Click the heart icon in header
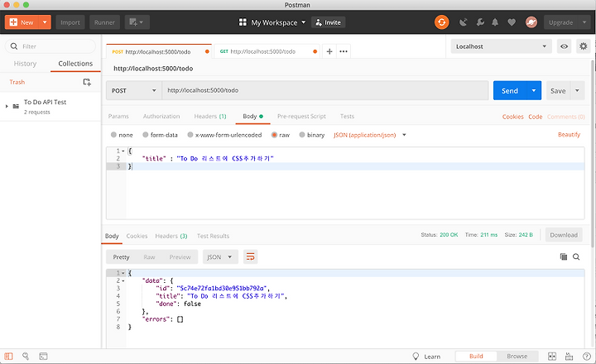Screen dimensions: 596x364 (512, 22)
